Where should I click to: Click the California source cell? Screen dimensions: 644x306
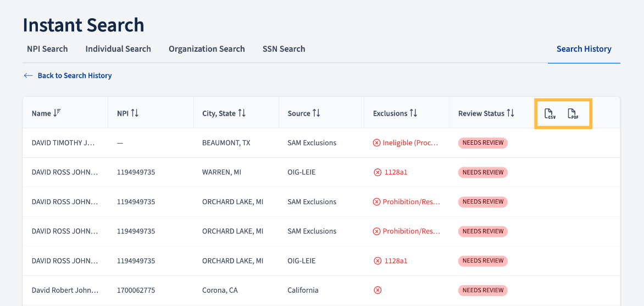(303, 291)
